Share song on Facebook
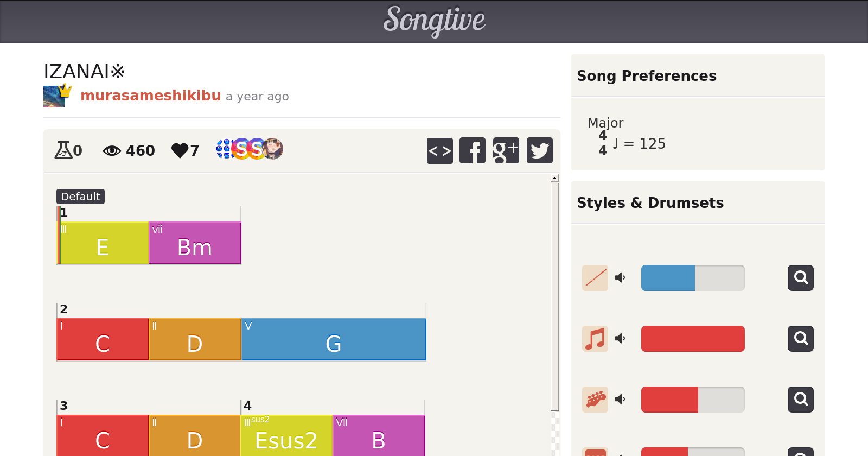This screenshot has height=456, width=868. (x=473, y=150)
